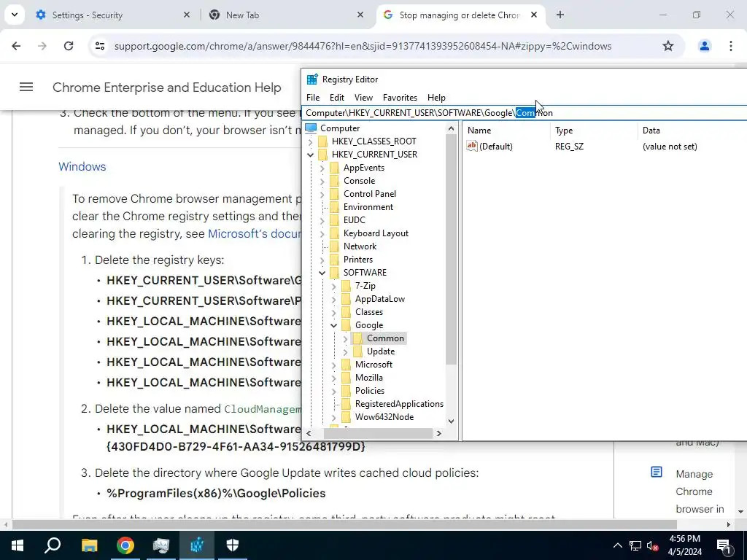Image resolution: width=747 pixels, height=560 pixels.
Task: Open the Windows Start button
Action: pos(18,545)
